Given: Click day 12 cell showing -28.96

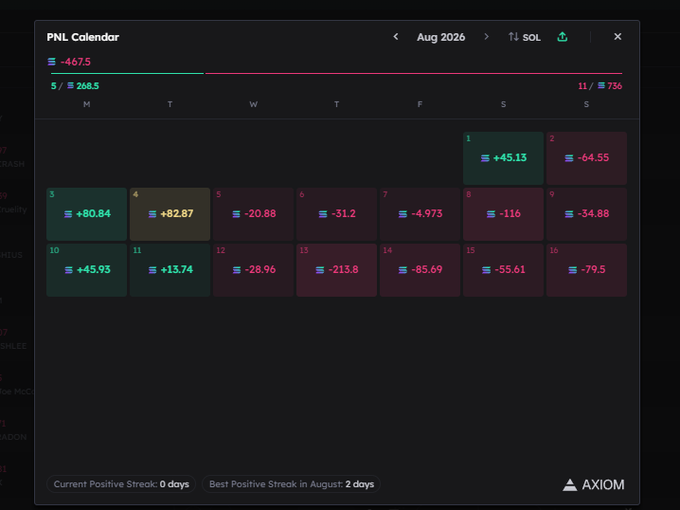Looking at the screenshot, I should pyautogui.click(x=253, y=270).
